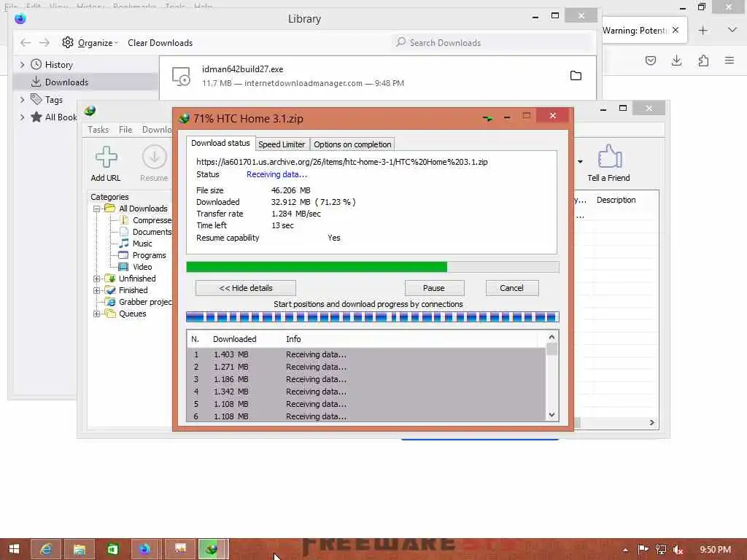Click the Action Center flag tray icon
The height and width of the screenshot is (560, 747).
pyautogui.click(x=643, y=550)
